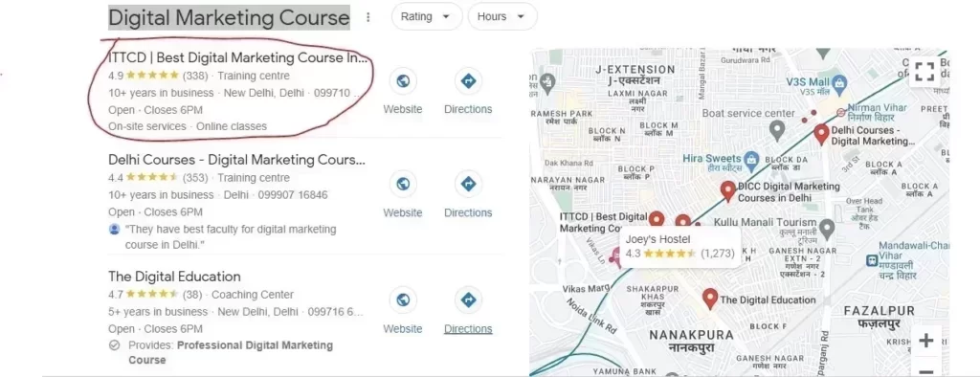Zoom in the map with plus button
The image size is (980, 377).
(925, 341)
